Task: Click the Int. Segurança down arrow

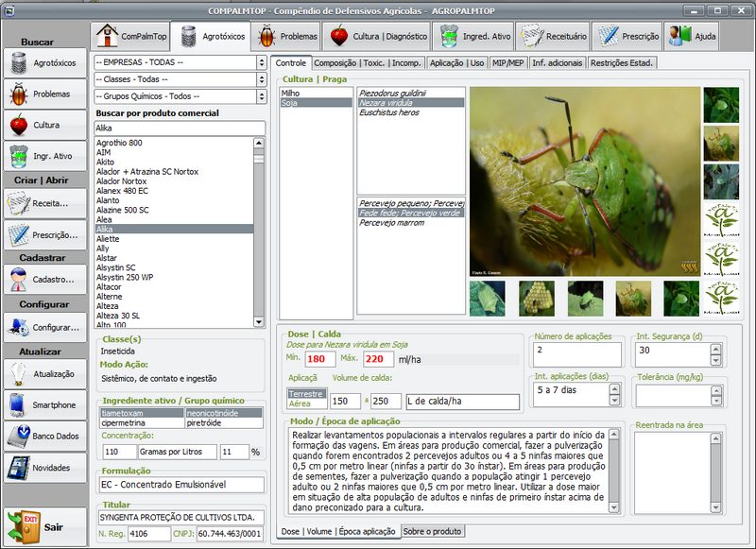Action: [x=715, y=360]
